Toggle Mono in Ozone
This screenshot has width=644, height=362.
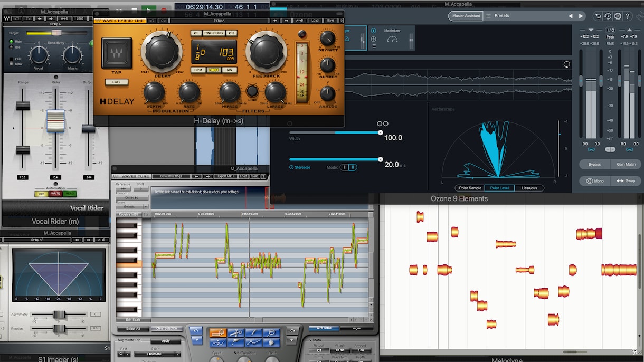[x=594, y=180]
